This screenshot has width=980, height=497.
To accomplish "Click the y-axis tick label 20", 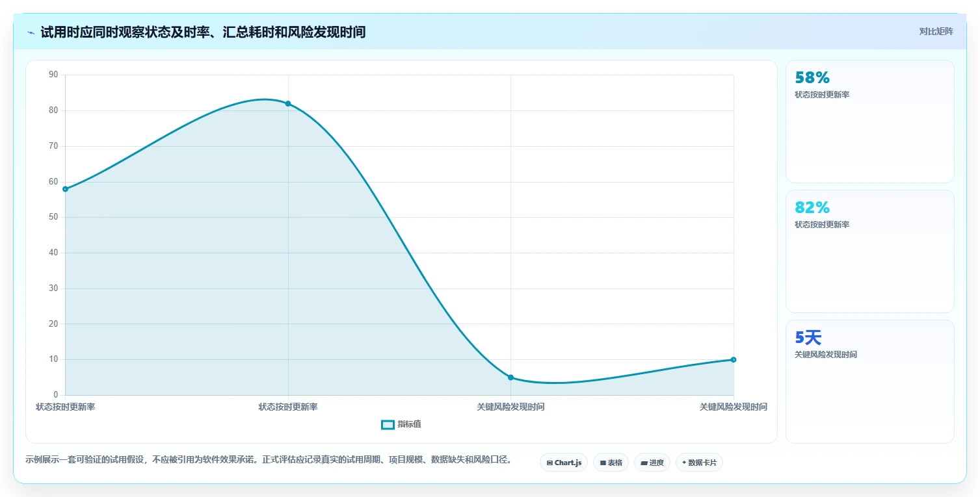I will coord(53,324).
